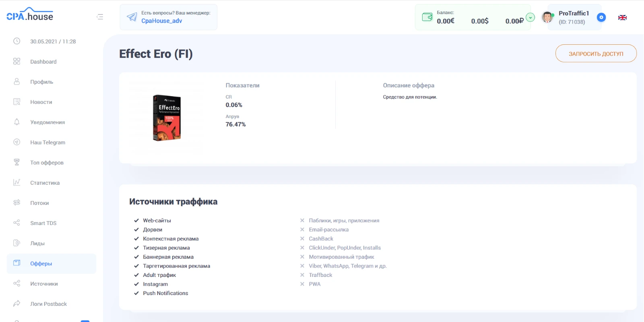Collapse the sidebar with hamburger icon
Image resolution: width=644 pixels, height=322 pixels.
100,17
